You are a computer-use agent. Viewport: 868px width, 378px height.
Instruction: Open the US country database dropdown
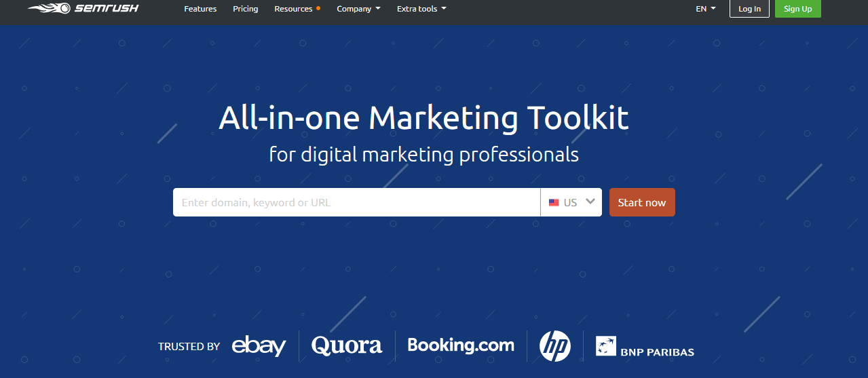[571, 202]
